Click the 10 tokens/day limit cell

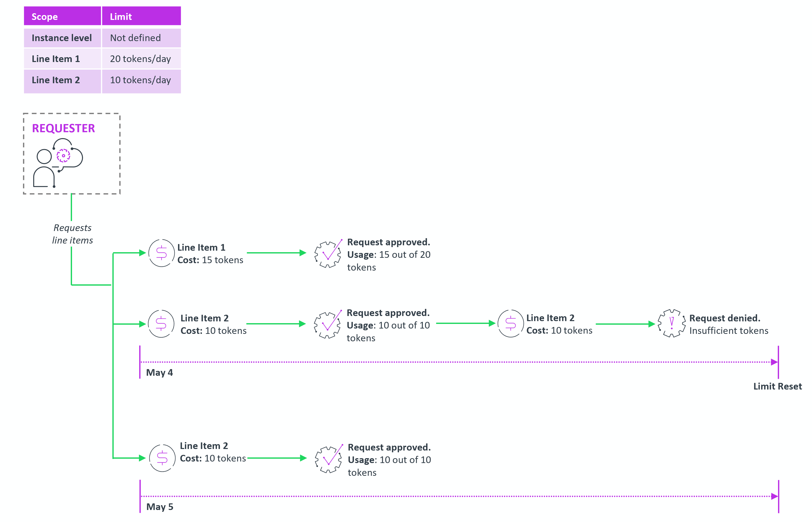coord(142,81)
